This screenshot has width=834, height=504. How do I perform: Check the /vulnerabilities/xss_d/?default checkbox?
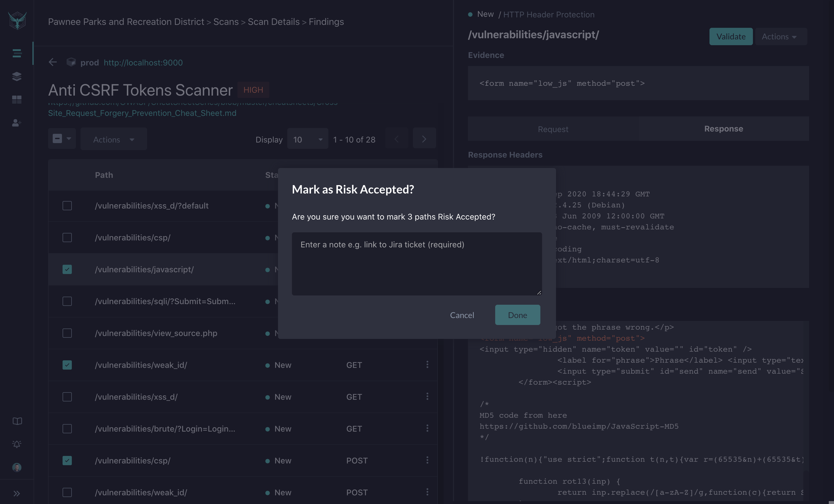point(67,205)
